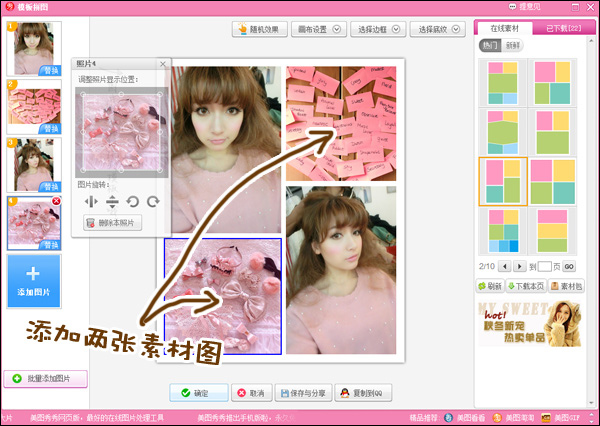Close the 照片4 adjustment popup
The width and height of the screenshot is (600, 426).
(163, 64)
